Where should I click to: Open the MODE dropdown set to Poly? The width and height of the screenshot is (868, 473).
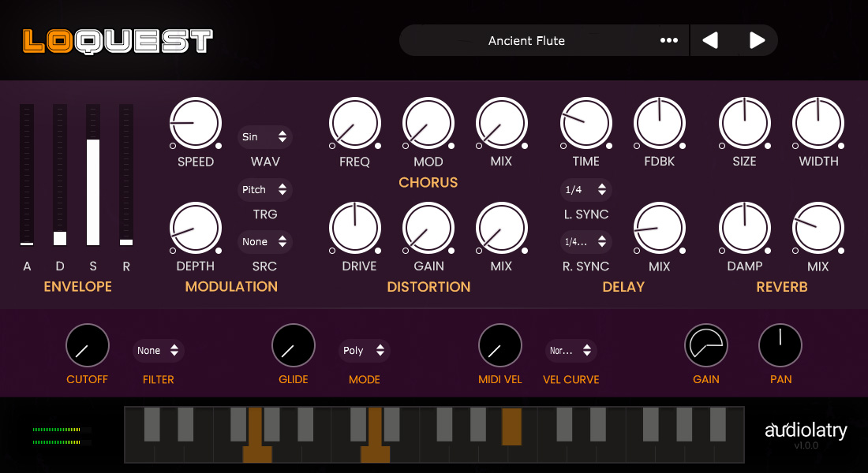[365, 350]
